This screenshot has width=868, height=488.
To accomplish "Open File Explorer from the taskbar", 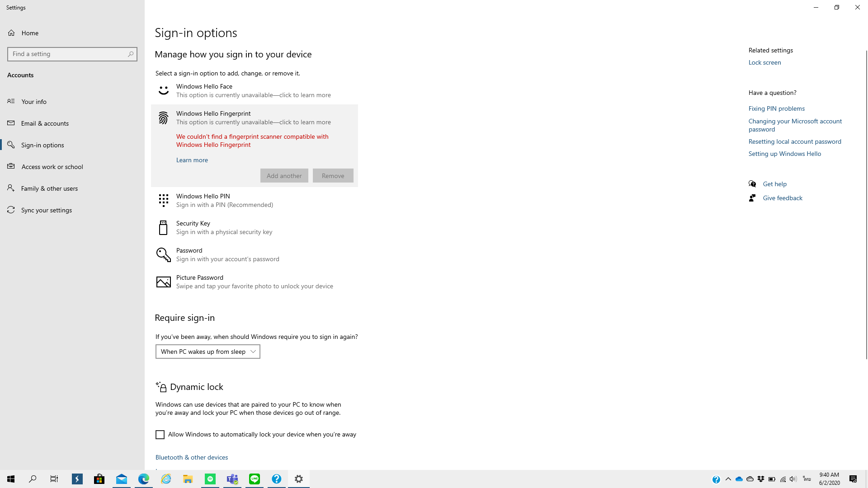I will [188, 479].
